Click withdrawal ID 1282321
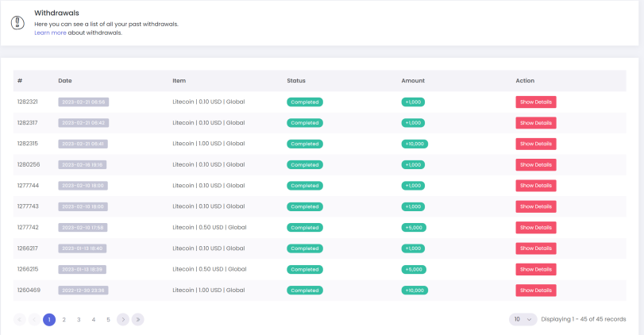644x335 pixels. click(28, 102)
